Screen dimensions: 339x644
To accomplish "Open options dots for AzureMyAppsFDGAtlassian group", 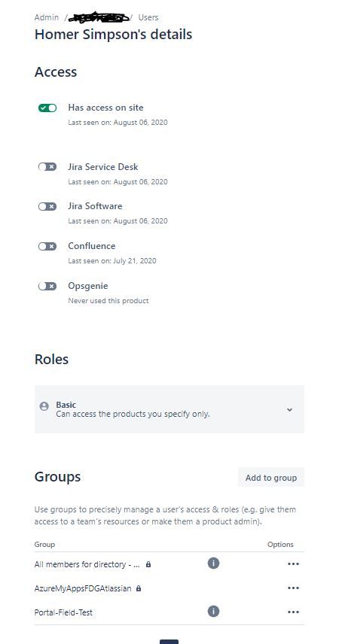I will [293, 588].
